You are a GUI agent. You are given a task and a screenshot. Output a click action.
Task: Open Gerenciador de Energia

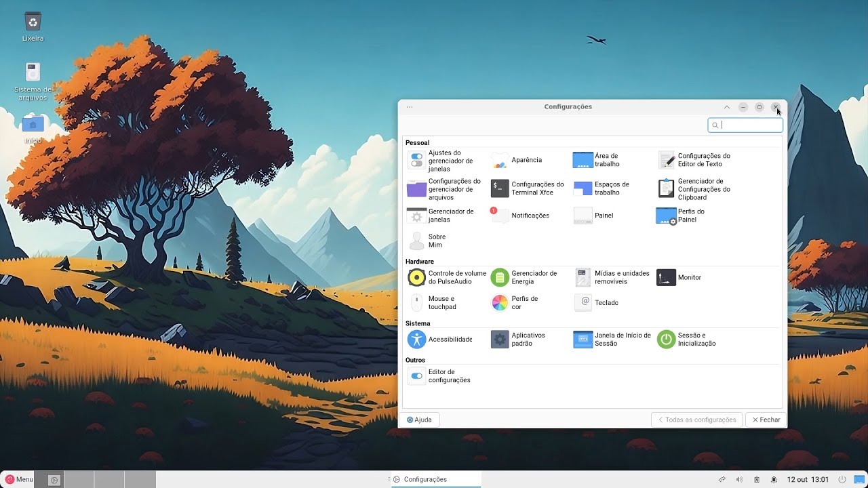[524, 277]
